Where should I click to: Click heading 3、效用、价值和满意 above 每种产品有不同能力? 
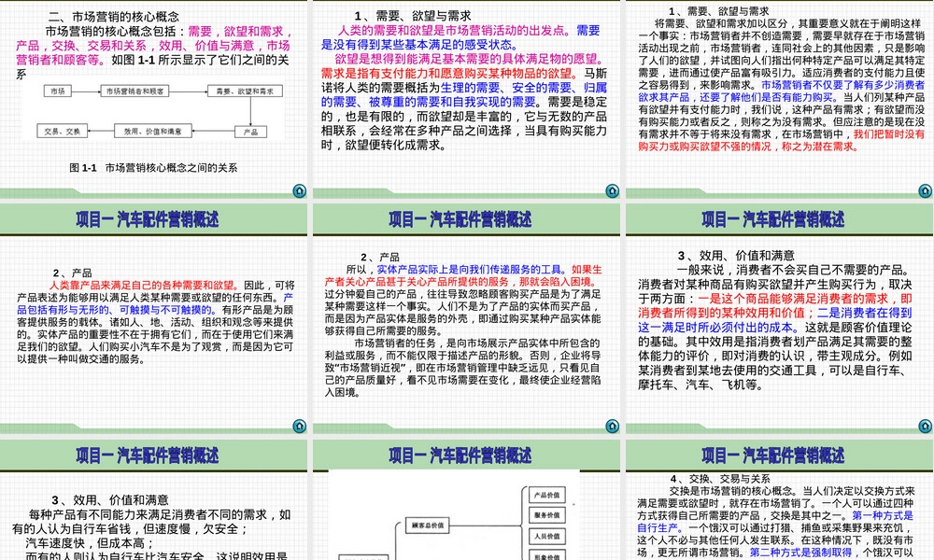(x=110, y=500)
